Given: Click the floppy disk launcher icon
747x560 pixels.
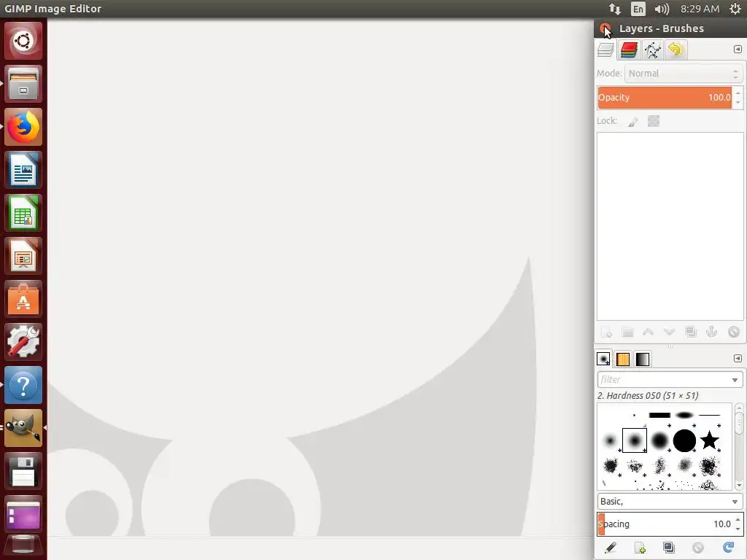Looking at the screenshot, I should coord(23,471).
